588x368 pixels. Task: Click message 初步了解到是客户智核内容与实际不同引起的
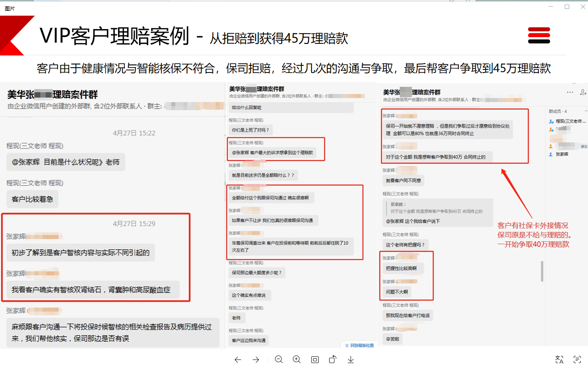click(x=80, y=253)
